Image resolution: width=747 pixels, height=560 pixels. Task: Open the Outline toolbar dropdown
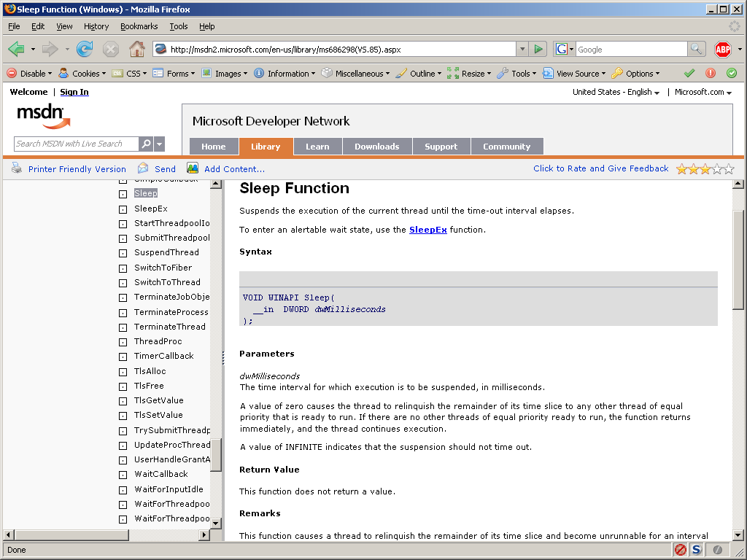click(419, 74)
